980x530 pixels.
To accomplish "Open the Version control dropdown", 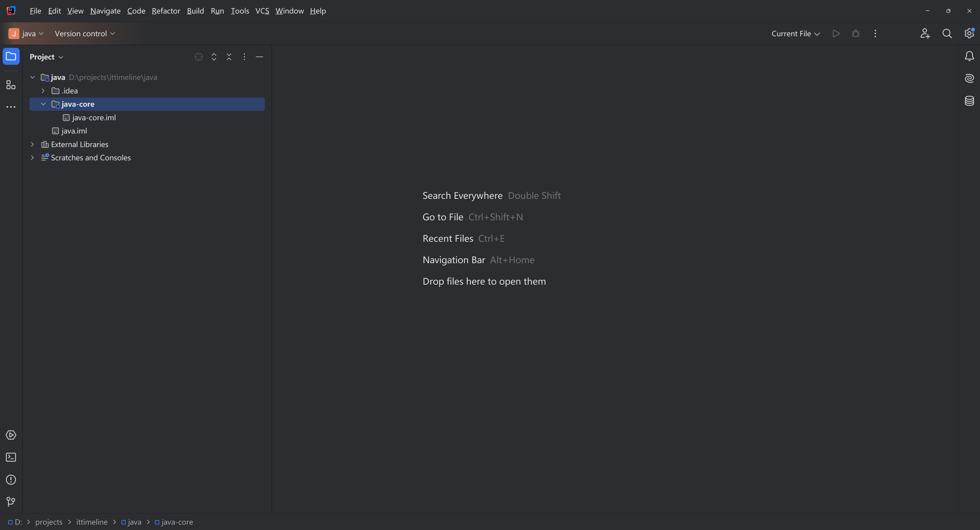I will click(84, 33).
